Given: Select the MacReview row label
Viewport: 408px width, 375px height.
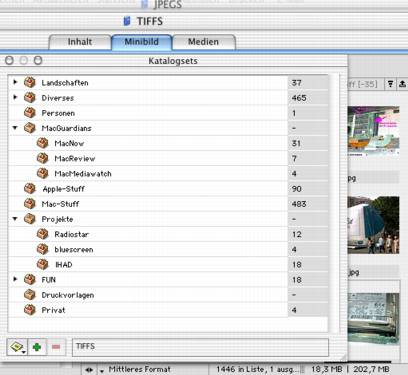Looking at the screenshot, I should pyautogui.click(x=75, y=159).
